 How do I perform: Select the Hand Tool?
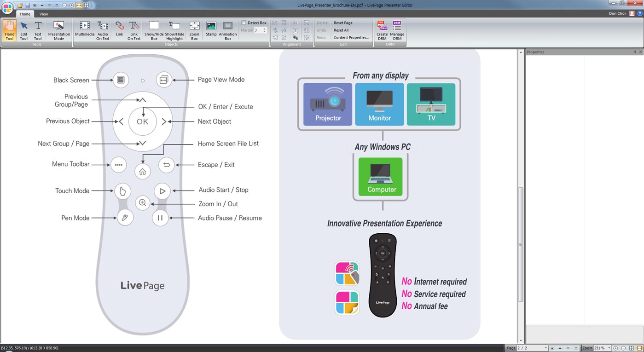coord(9,30)
